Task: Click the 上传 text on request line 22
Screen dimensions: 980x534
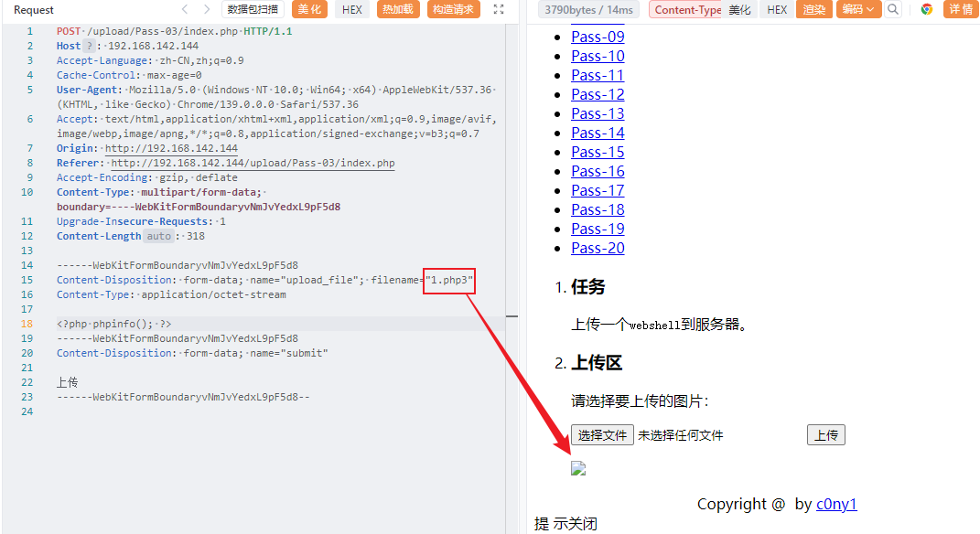Action: (67, 382)
